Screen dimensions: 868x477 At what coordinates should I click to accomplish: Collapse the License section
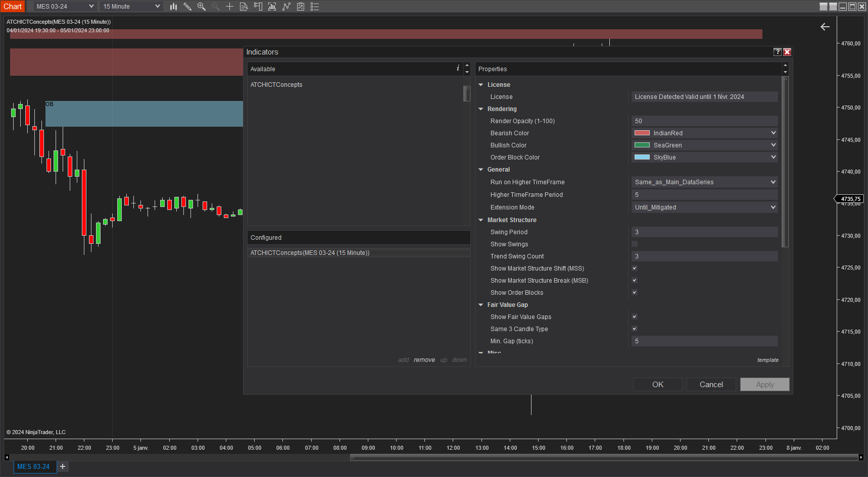click(481, 85)
